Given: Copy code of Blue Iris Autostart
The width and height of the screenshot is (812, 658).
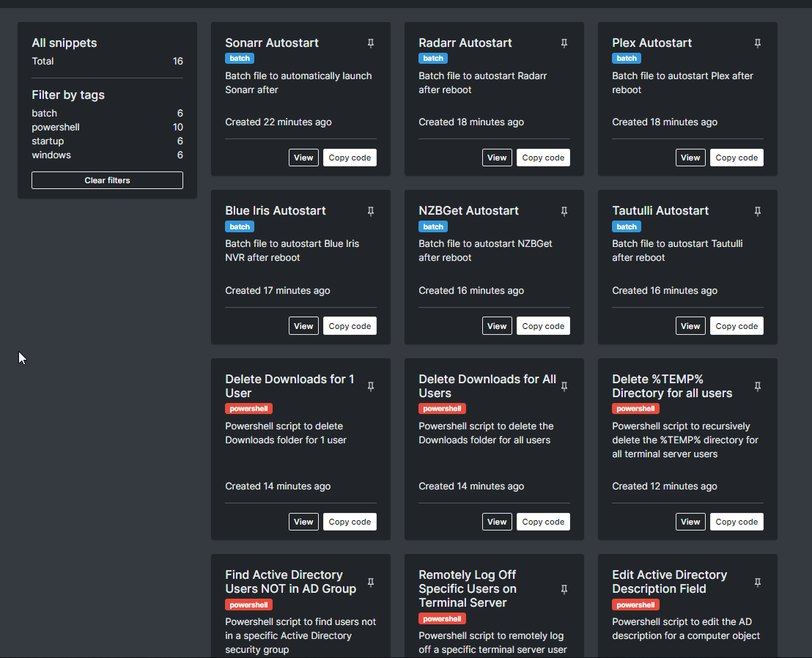Looking at the screenshot, I should click(x=350, y=325).
